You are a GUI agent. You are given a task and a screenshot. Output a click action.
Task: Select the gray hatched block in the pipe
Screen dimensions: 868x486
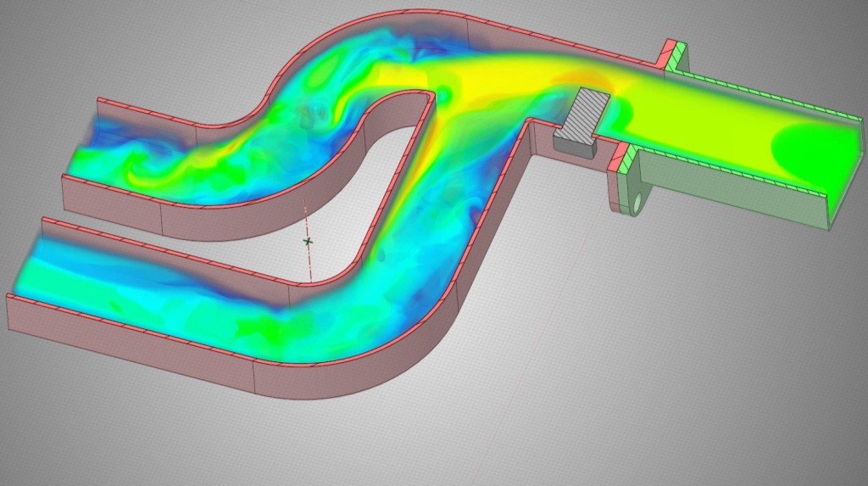point(582,122)
